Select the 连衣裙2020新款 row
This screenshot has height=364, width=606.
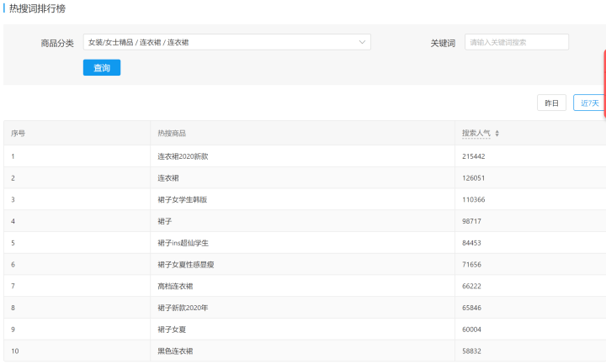[183, 156]
